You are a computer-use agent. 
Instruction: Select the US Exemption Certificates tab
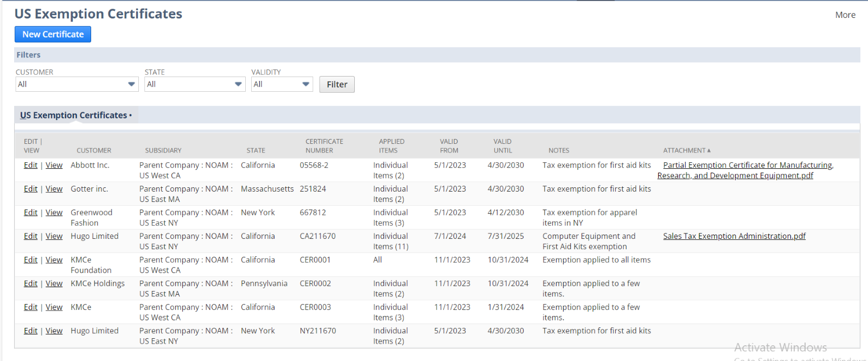pos(74,115)
